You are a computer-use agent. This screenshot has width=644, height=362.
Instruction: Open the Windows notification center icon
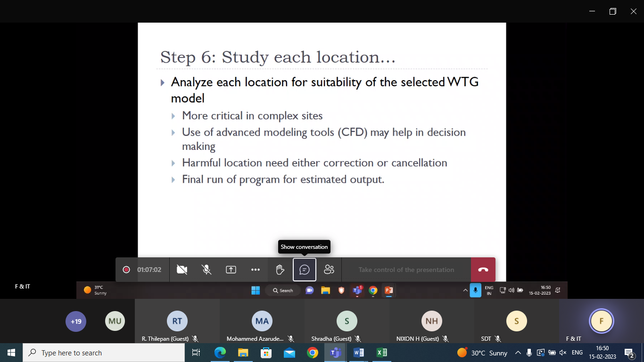[x=629, y=353]
